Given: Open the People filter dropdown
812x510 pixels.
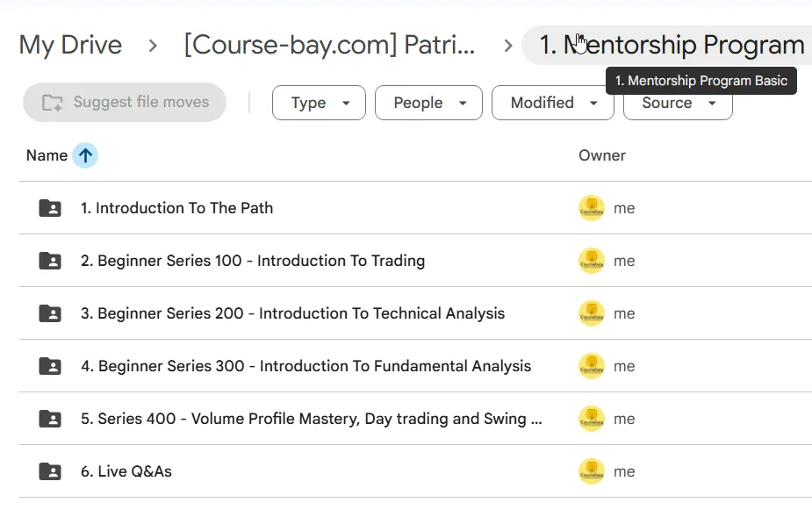Looking at the screenshot, I should (x=428, y=103).
